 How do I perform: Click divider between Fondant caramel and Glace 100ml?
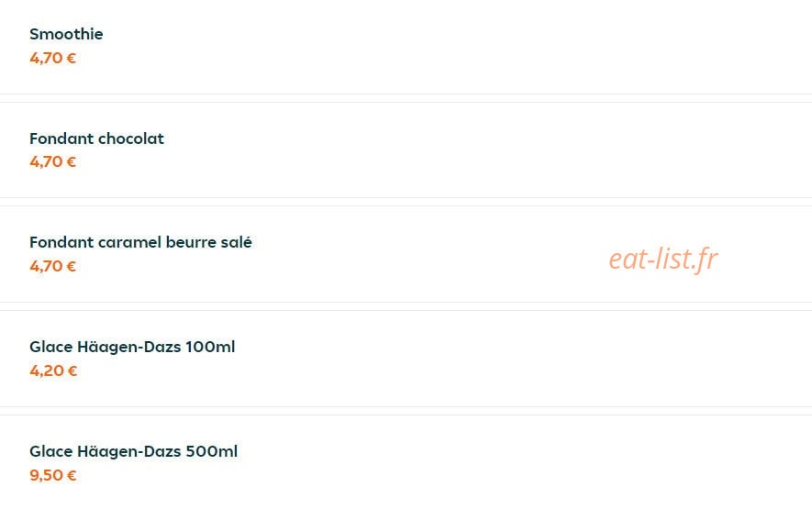coord(406,306)
